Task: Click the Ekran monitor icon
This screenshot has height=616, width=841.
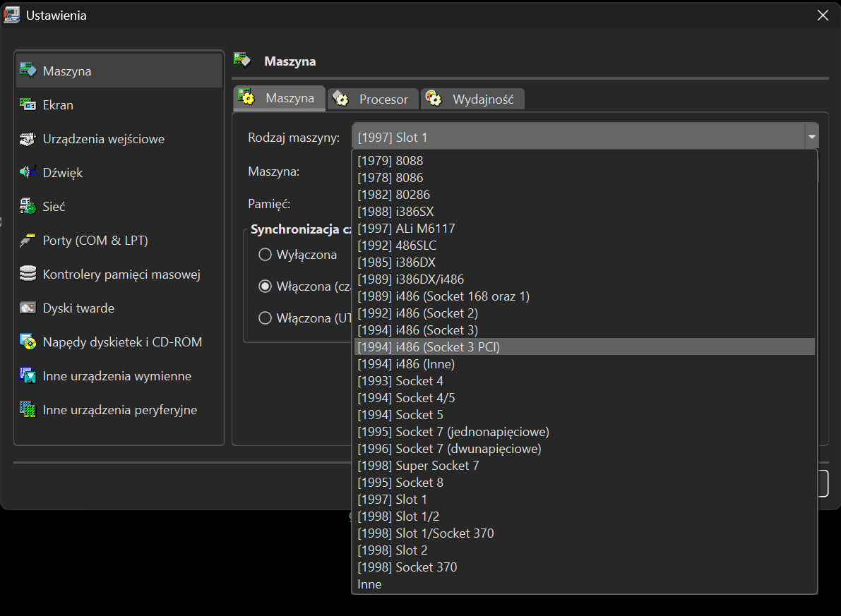Action: click(28, 104)
